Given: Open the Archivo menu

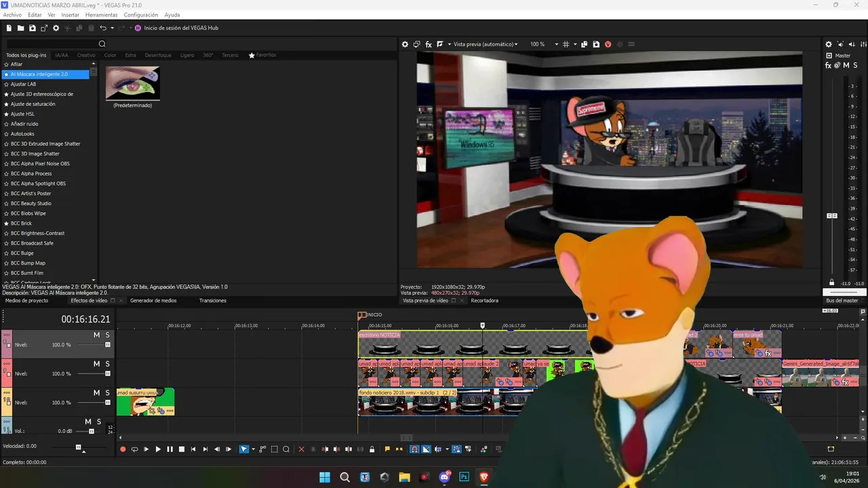Looking at the screenshot, I should pos(12,15).
